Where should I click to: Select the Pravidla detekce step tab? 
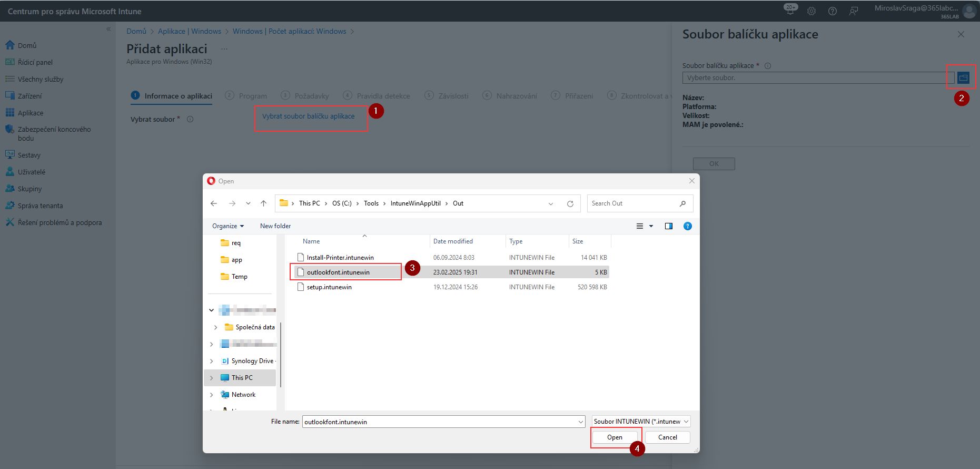[x=377, y=96]
